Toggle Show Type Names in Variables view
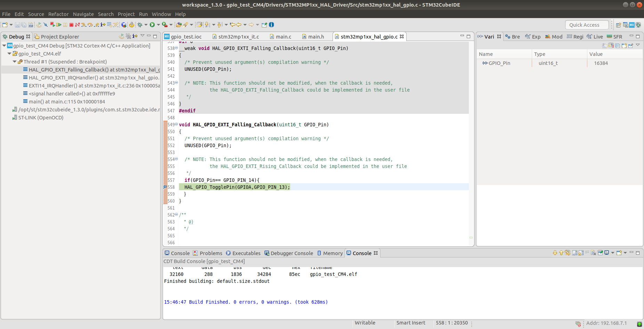Screen dimensions: 644x329 [x=605, y=45]
